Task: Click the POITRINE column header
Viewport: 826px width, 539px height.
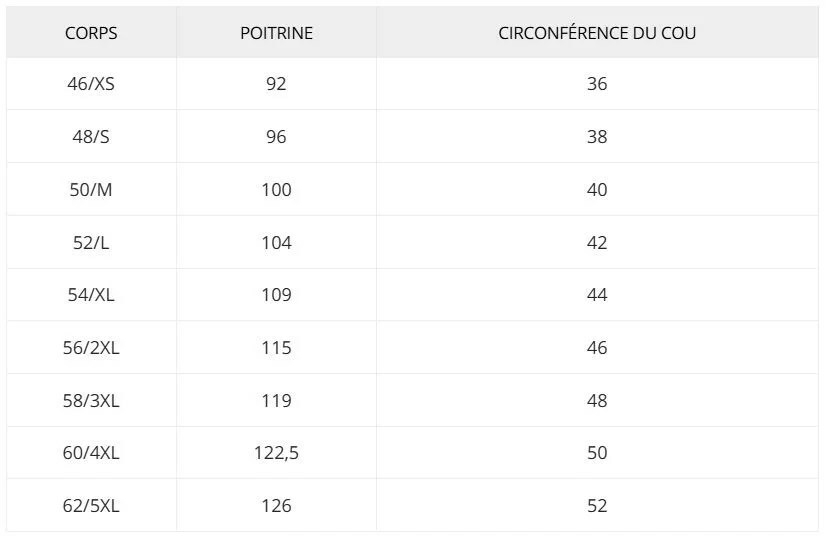Action: (276, 33)
